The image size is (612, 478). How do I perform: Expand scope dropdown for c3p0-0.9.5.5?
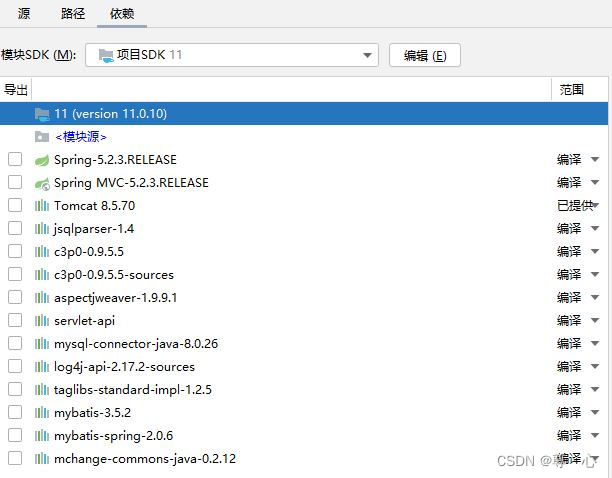pos(595,252)
